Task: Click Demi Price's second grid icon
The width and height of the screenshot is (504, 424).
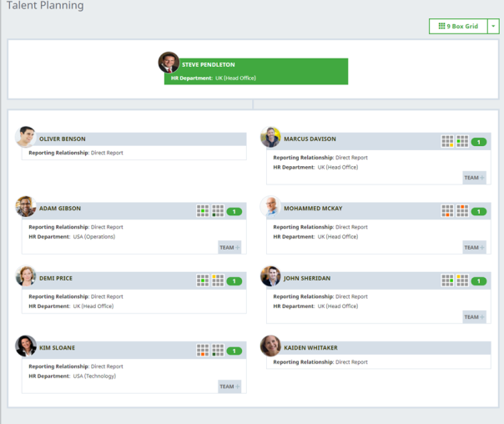Action: click(218, 281)
